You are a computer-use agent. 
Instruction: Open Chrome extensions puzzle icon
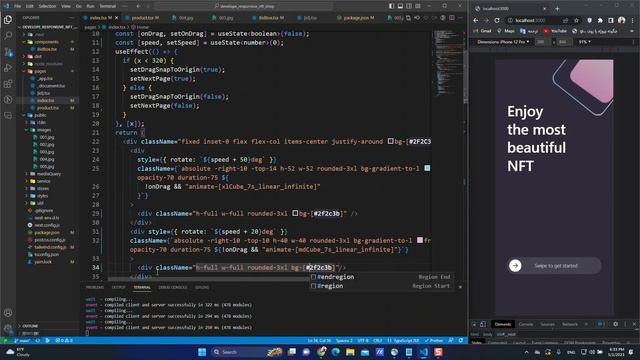click(600, 20)
